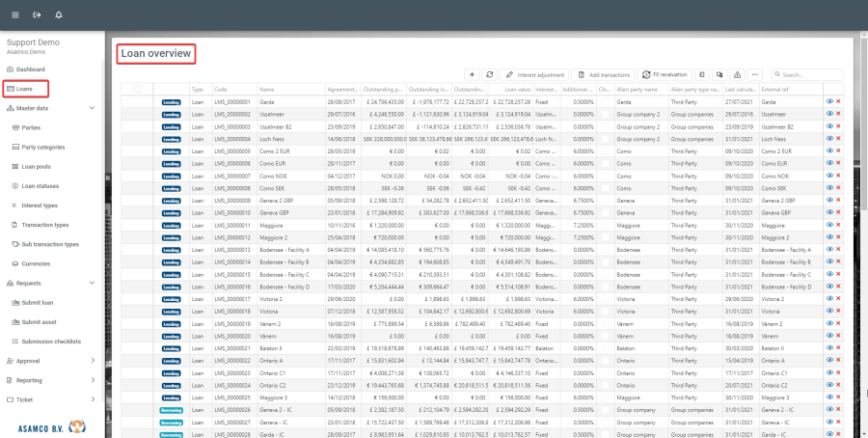Click the plus icon to add a loan
Viewport: 868px width, 438px height.
coord(472,74)
